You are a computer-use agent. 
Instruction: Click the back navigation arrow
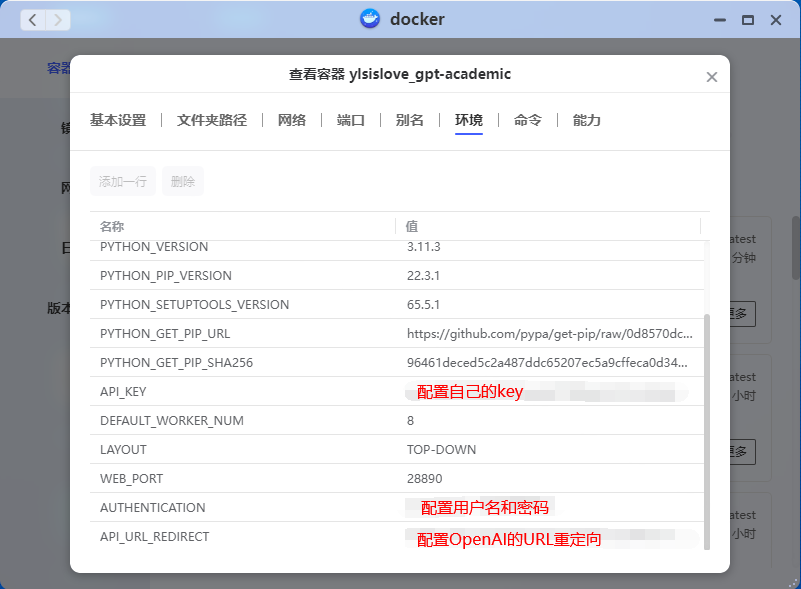click(34, 19)
